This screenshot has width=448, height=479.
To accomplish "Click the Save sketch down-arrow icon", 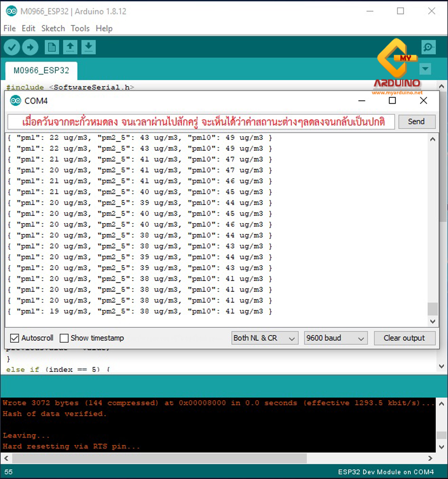I will tap(88, 47).
